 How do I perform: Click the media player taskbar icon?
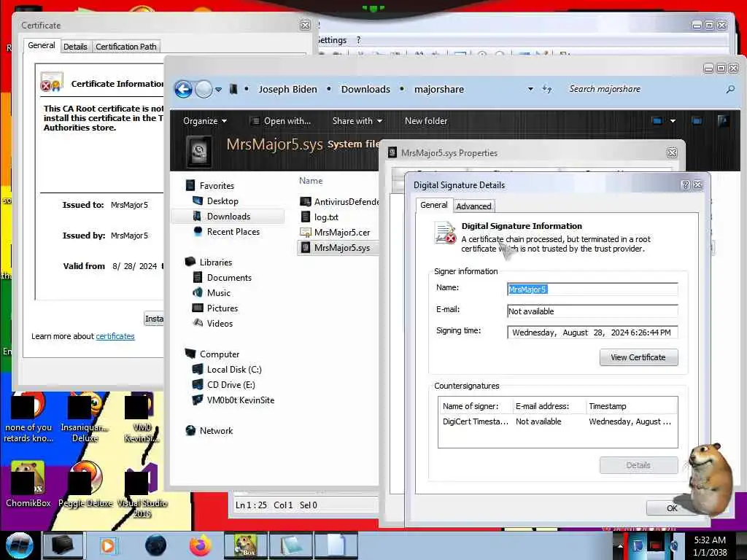click(x=108, y=545)
